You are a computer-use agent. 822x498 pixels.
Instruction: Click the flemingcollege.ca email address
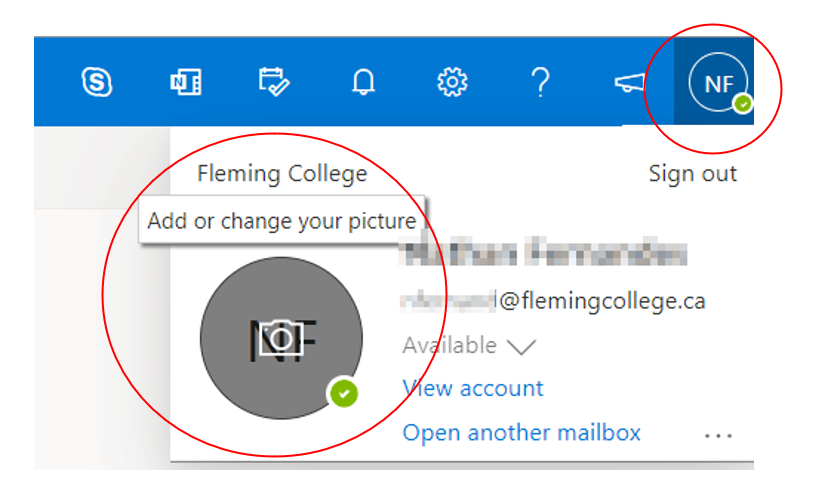552,301
